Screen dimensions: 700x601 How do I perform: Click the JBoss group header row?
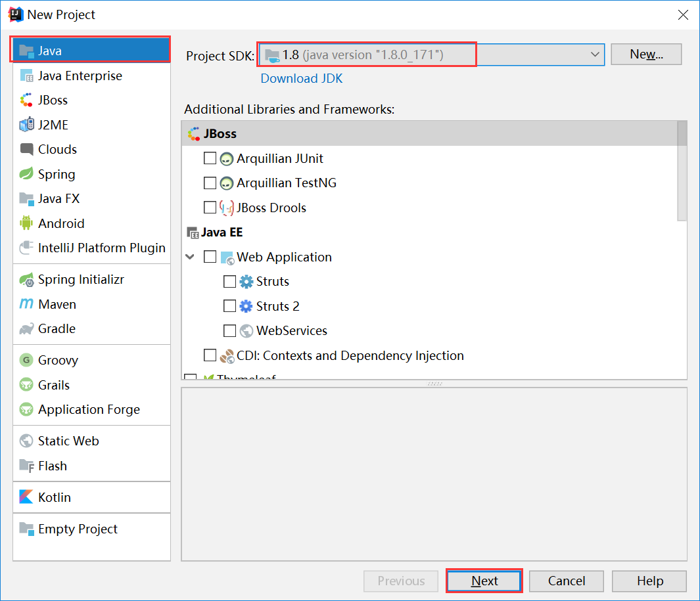[x=429, y=133]
